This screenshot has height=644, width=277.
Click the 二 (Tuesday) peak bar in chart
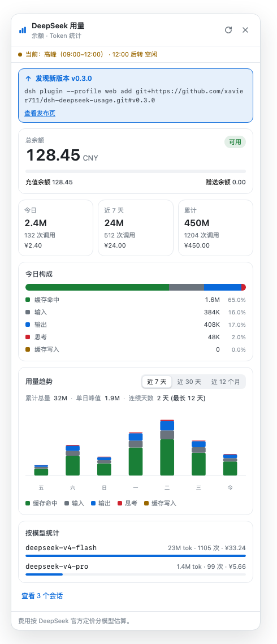[x=167, y=448]
